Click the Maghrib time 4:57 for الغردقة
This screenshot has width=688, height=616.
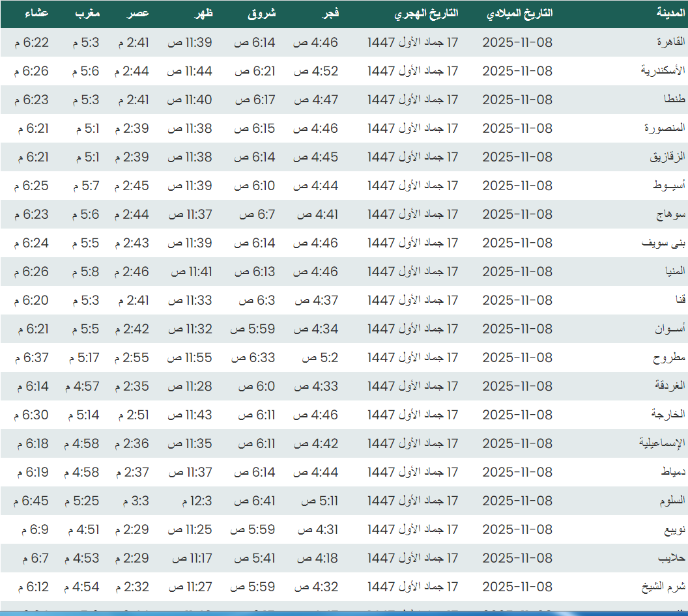pos(81,386)
